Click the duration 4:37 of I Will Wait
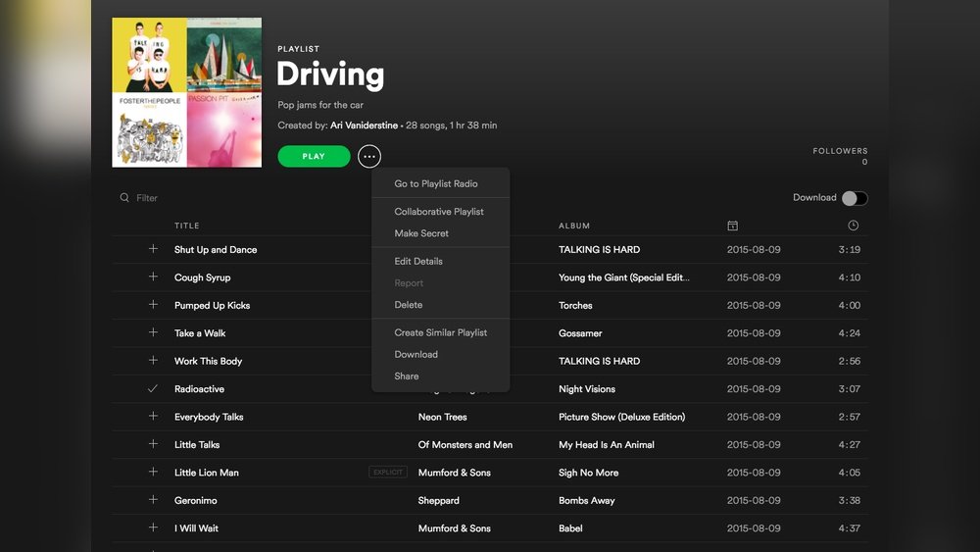980x552 pixels. [x=850, y=528]
